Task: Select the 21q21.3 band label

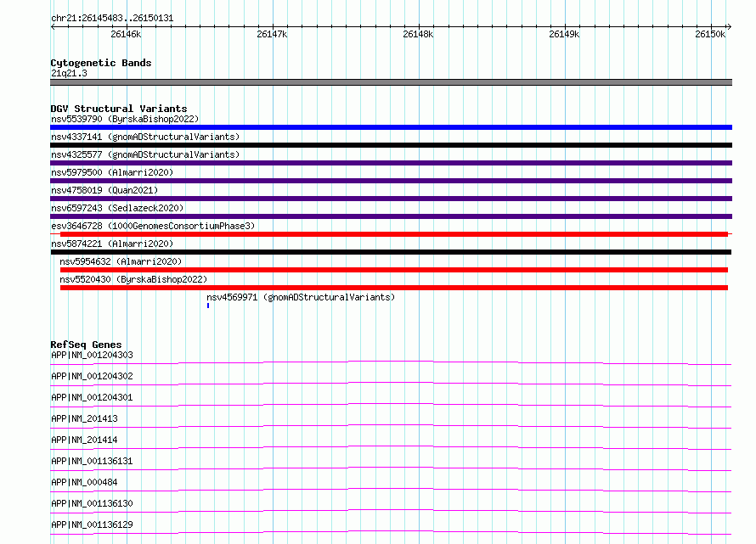Action: pos(69,73)
